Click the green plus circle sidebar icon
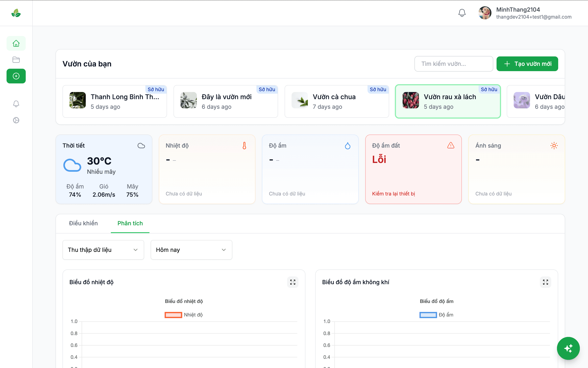 [16, 76]
